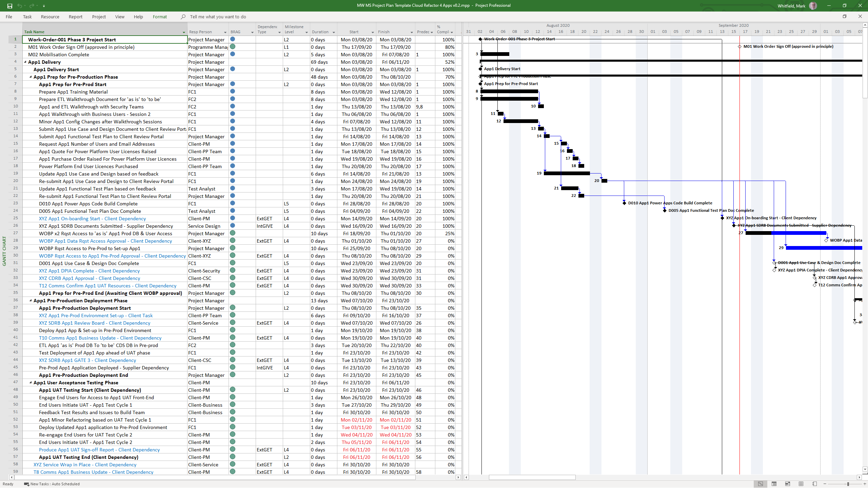Open the Task Name column filter dropdown

[184, 32]
